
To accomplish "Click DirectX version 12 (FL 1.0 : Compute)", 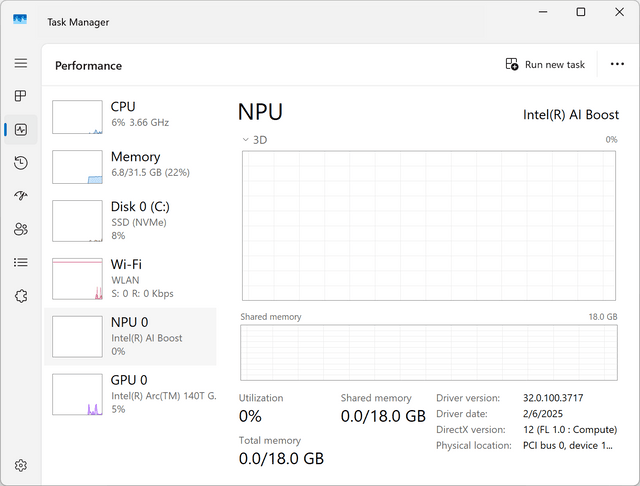I will coord(570,430).
